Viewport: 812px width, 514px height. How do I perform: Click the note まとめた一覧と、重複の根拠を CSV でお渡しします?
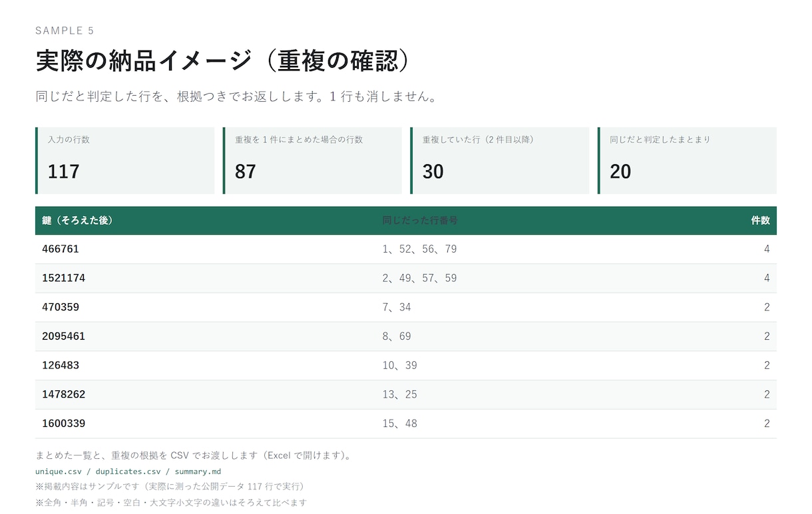(194, 456)
